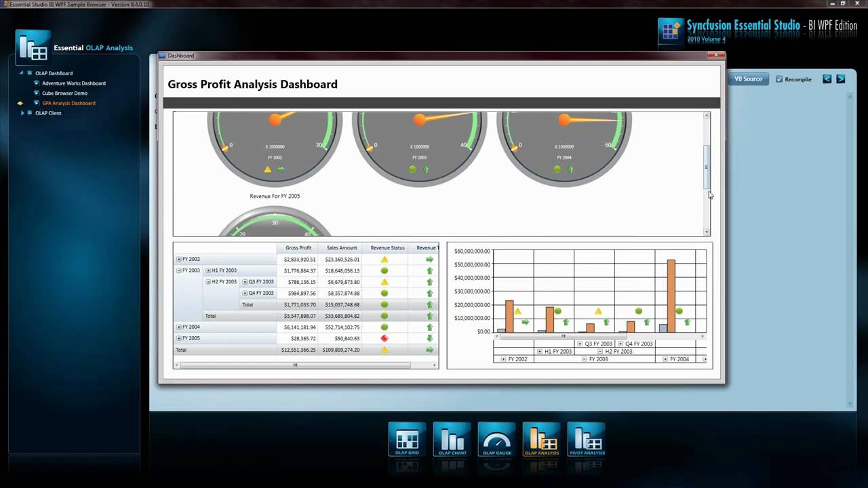This screenshot has height=488, width=868.
Task: Collapse H2 FY 2003 in the grid
Action: coord(208,282)
